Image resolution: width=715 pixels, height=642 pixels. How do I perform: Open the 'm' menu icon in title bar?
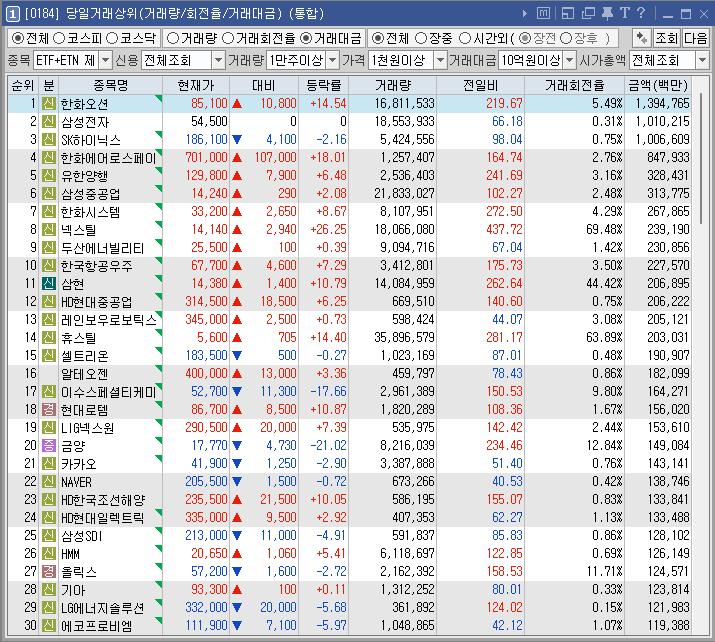(543, 13)
